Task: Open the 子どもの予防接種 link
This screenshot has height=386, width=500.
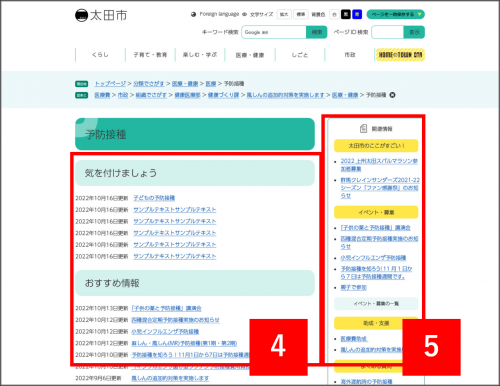Action: click(154, 198)
